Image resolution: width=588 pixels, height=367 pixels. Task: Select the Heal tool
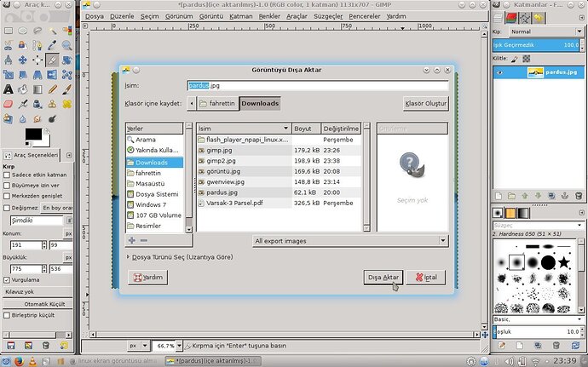pyautogui.click(x=66, y=104)
